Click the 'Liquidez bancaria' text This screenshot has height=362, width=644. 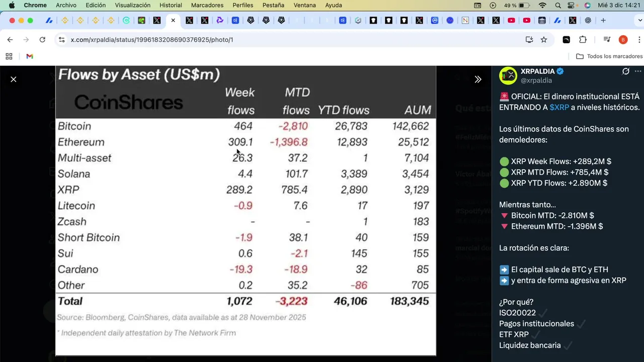tap(530, 345)
